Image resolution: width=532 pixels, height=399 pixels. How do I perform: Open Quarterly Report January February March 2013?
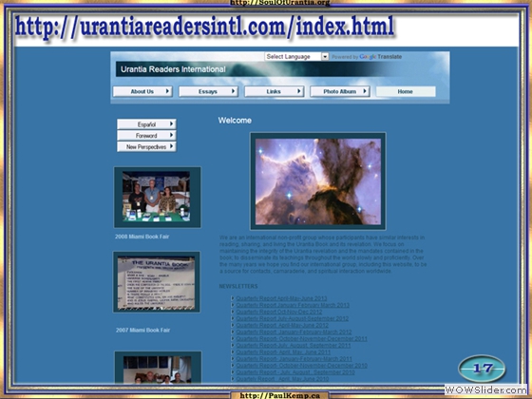[293, 305]
